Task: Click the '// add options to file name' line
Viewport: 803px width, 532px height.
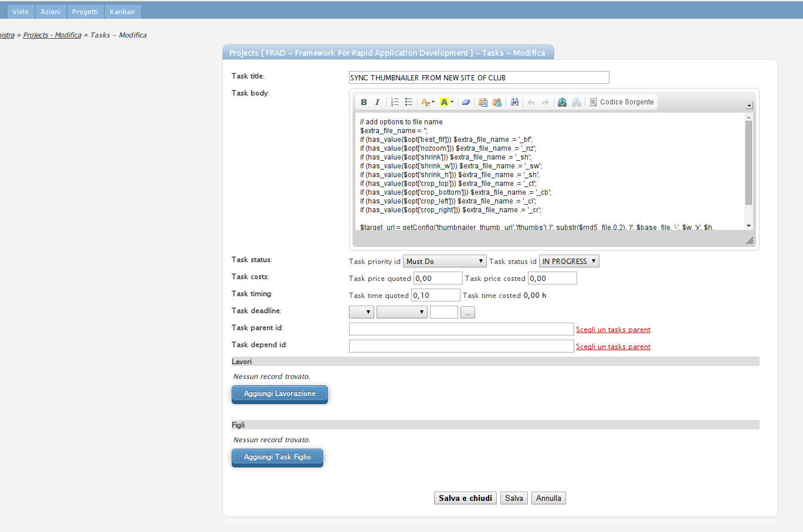Action: [x=401, y=122]
